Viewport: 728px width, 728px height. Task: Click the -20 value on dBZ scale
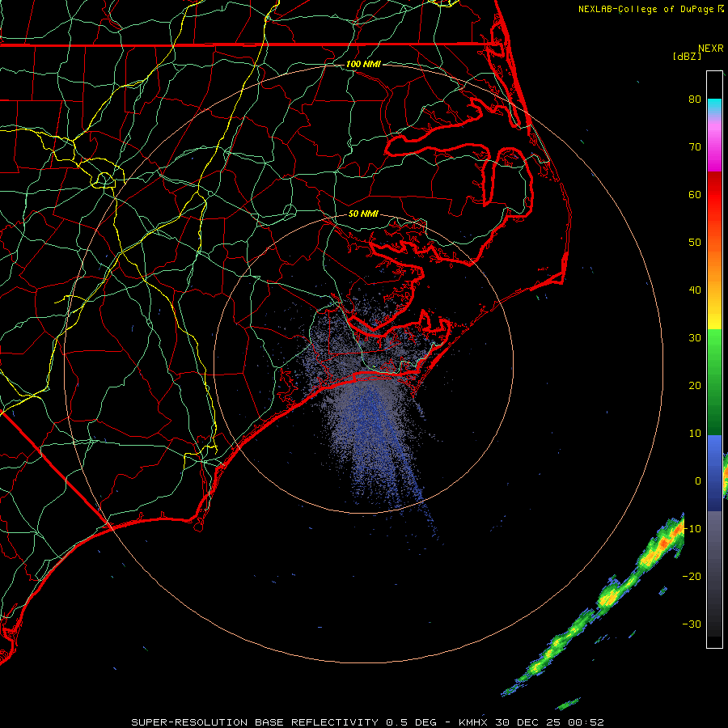click(x=692, y=577)
